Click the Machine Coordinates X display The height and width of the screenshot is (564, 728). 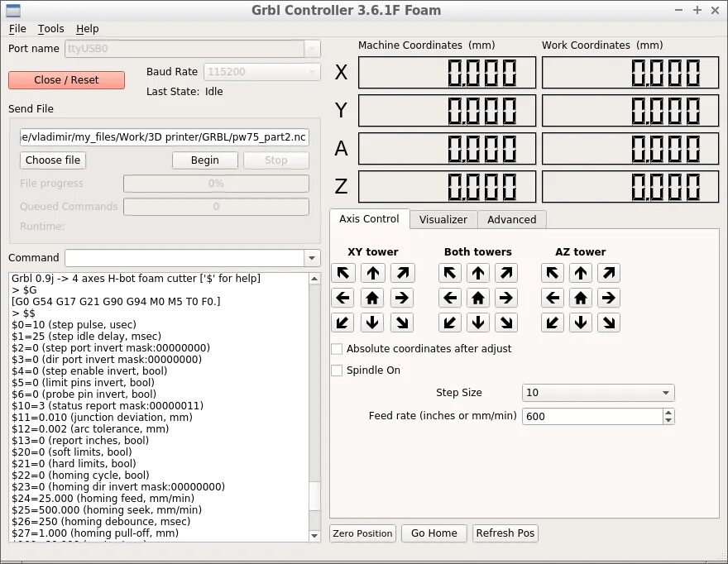point(447,73)
